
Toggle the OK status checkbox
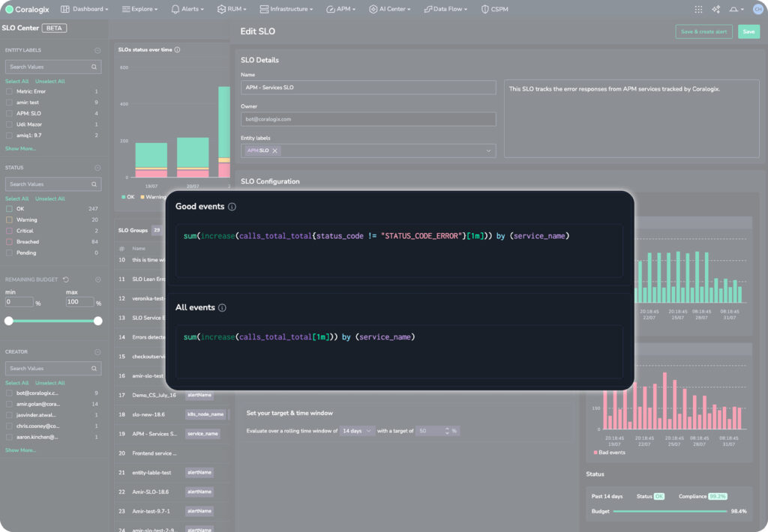click(9, 209)
